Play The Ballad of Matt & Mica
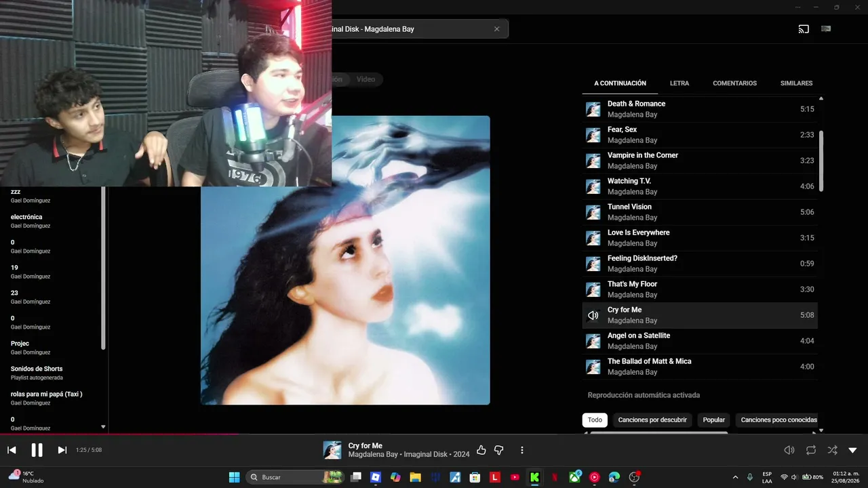 pyautogui.click(x=700, y=367)
